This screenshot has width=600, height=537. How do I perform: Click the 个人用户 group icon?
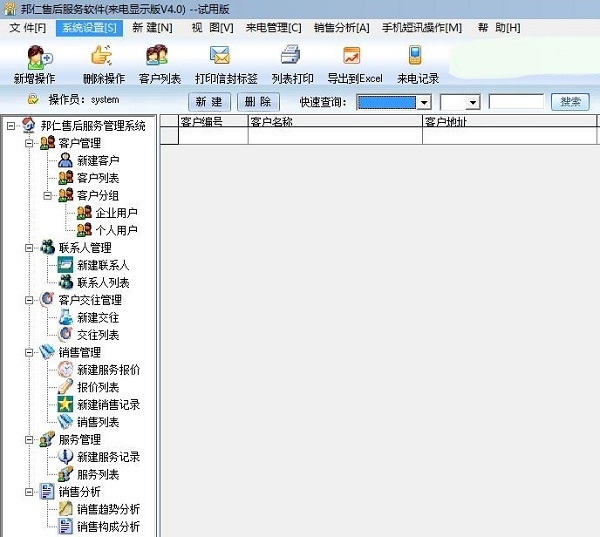pyautogui.click(x=84, y=230)
